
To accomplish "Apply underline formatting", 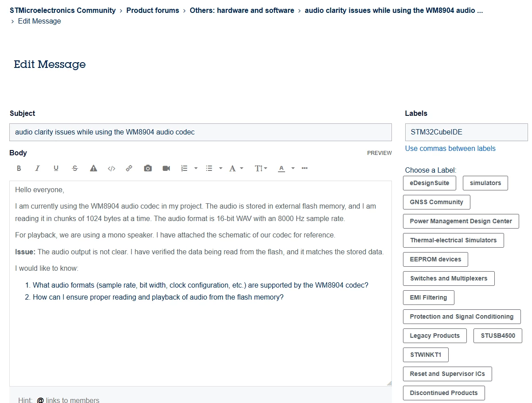I will [56, 169].
